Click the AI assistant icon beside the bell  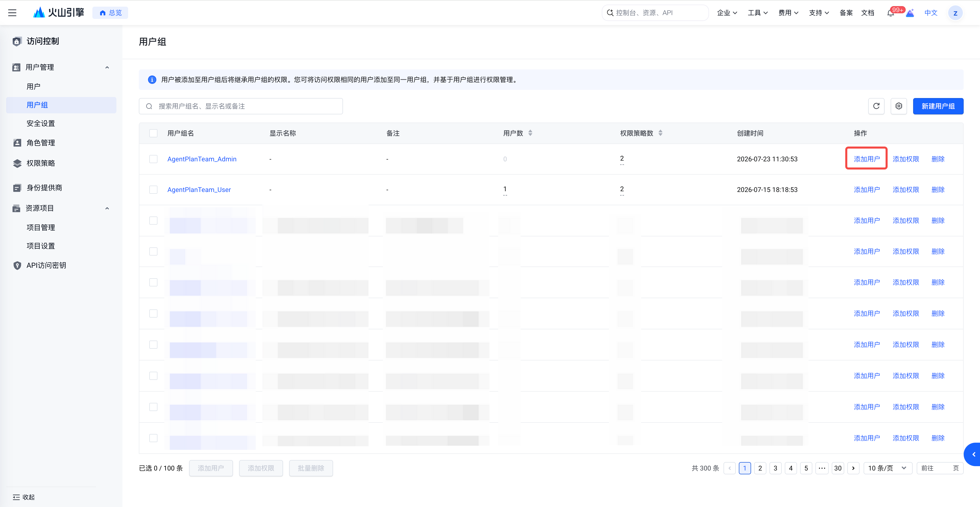point(910,13)
